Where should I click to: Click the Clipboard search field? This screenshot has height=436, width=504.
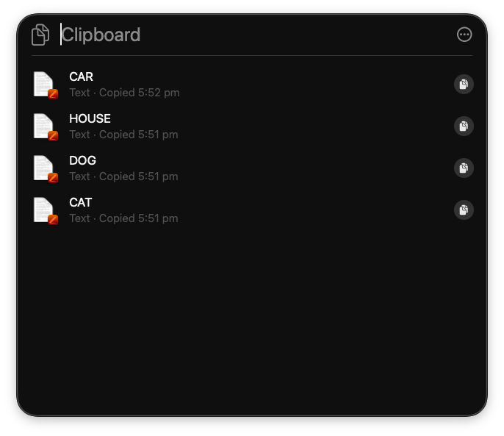[x=250, y=35]
